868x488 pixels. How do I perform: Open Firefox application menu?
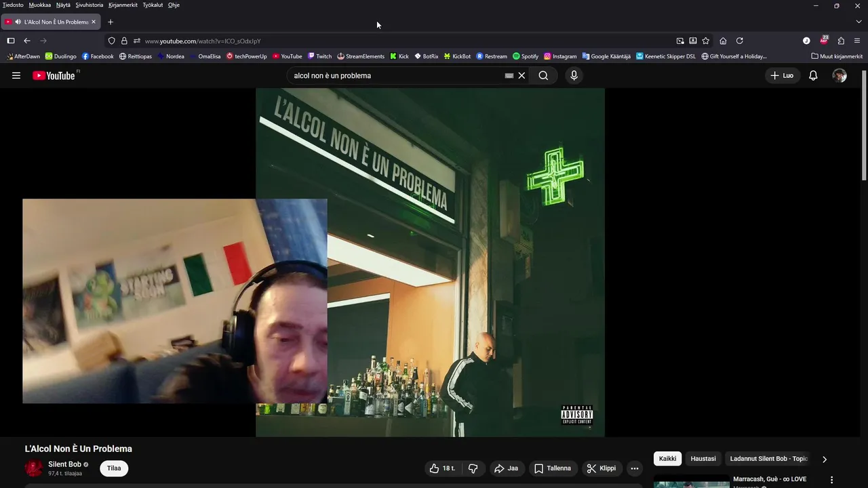click(x=857, y=41)
